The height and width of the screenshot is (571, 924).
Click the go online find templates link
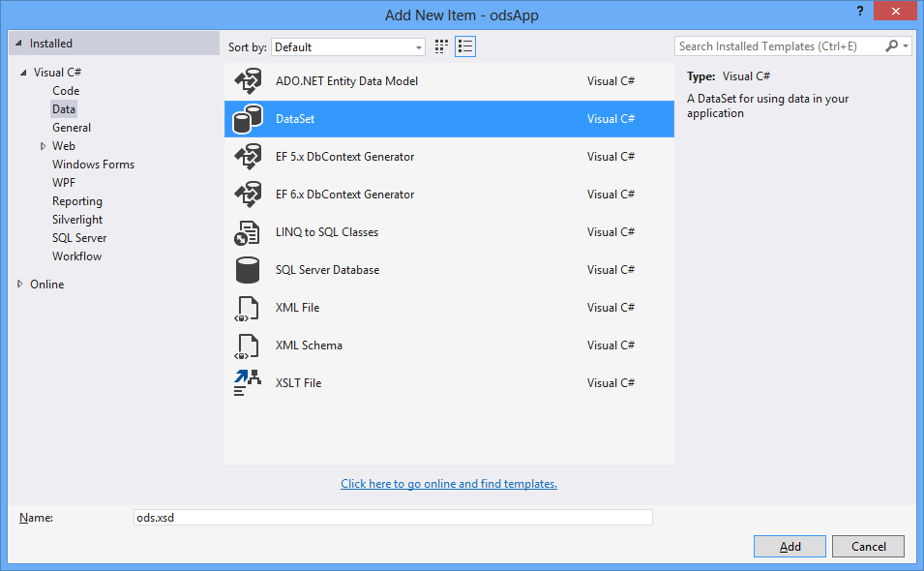[449, 484]
